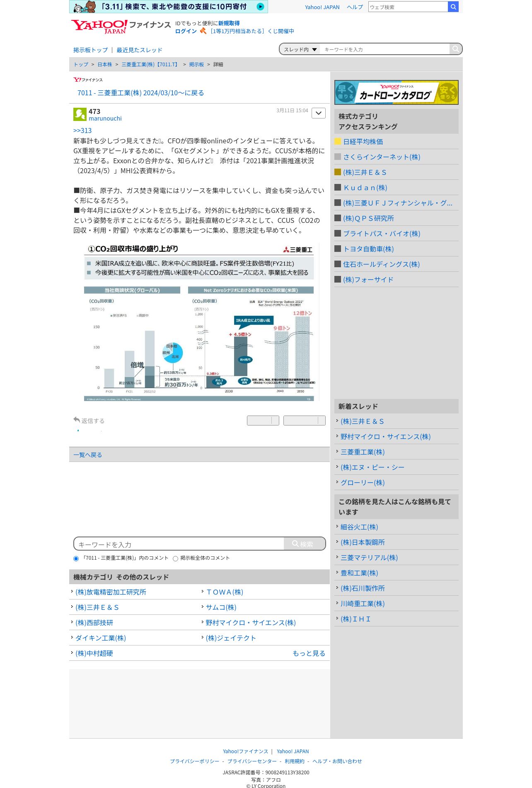Open トヨタ自動車(株) in ranking
The height and width of the screenshot is (788, 532).
click(x=368, y=249)
